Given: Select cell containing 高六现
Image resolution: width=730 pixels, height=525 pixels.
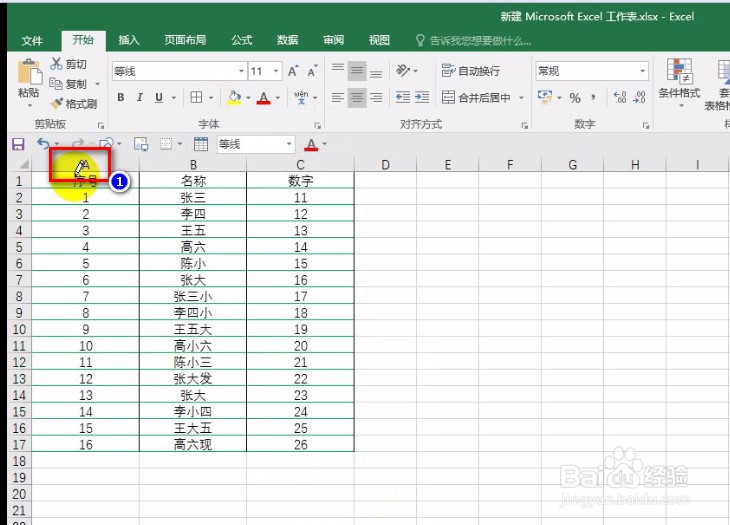Looking at the screenshot, I should [x=193, y=444].
